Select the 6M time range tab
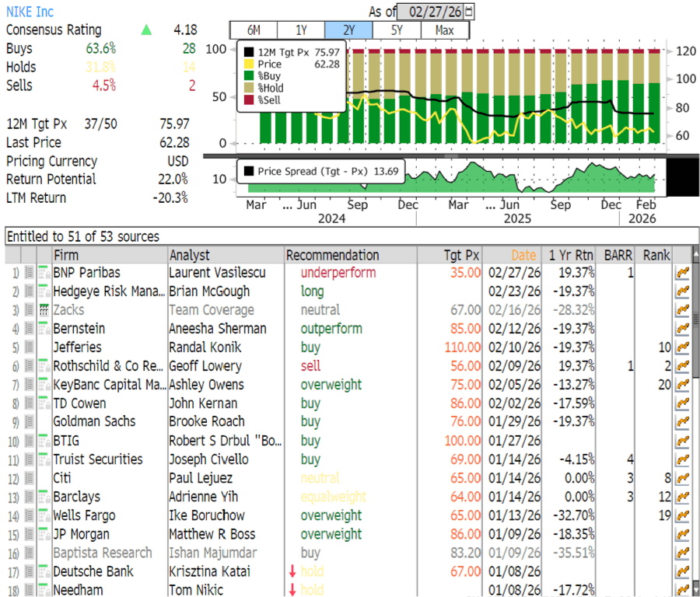This screenshot has width=700, height=597. click(x=254, y=30)
